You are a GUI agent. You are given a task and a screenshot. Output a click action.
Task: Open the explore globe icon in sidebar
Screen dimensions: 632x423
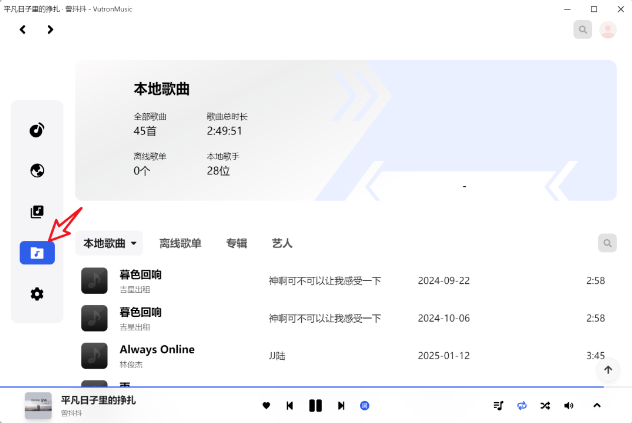click(37, 171)
